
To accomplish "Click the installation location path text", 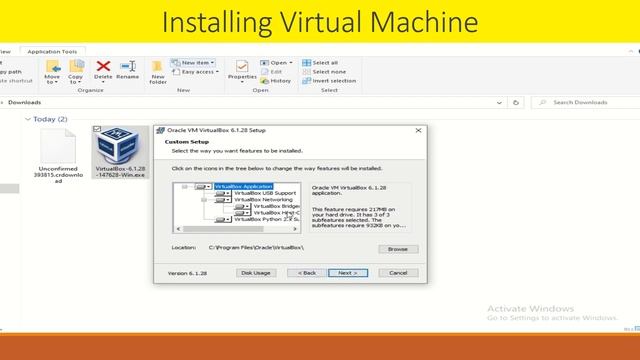I will tap(256, 248).
